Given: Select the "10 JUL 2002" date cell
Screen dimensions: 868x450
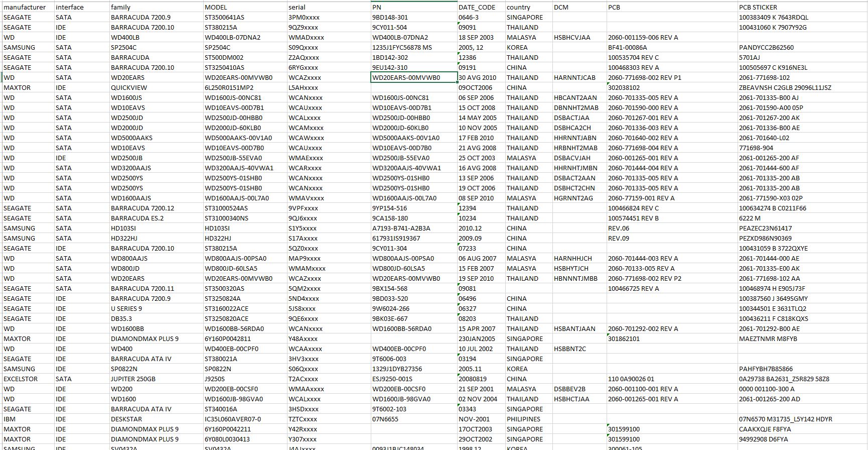Looking at the screenshot, I should pyautogui.click(x=481, y=349).
